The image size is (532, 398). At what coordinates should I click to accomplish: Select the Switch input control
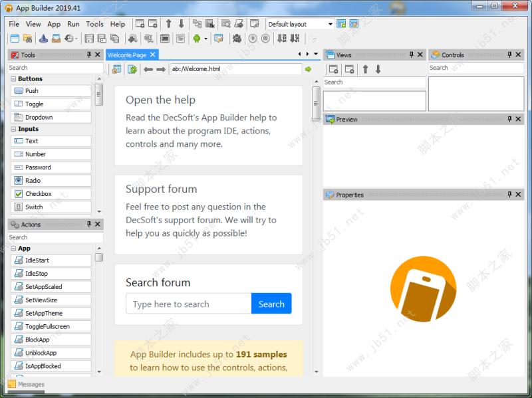coord(51,207)
